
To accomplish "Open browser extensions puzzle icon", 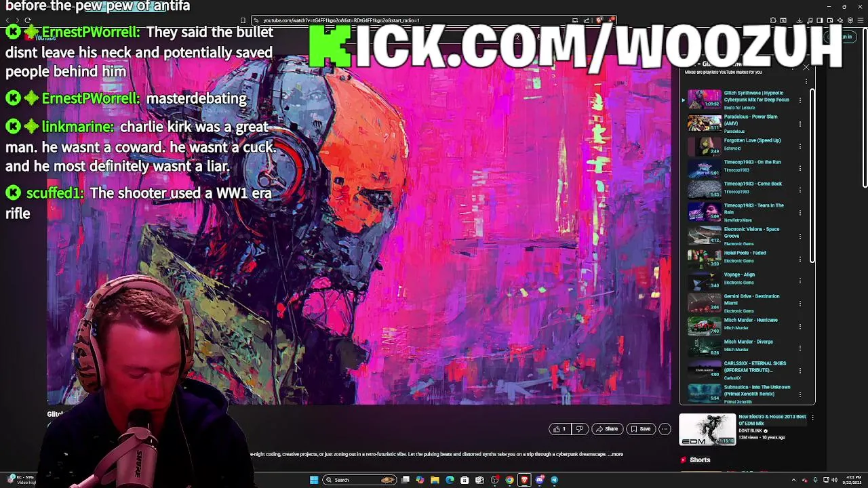I will [x=773, y=20].
